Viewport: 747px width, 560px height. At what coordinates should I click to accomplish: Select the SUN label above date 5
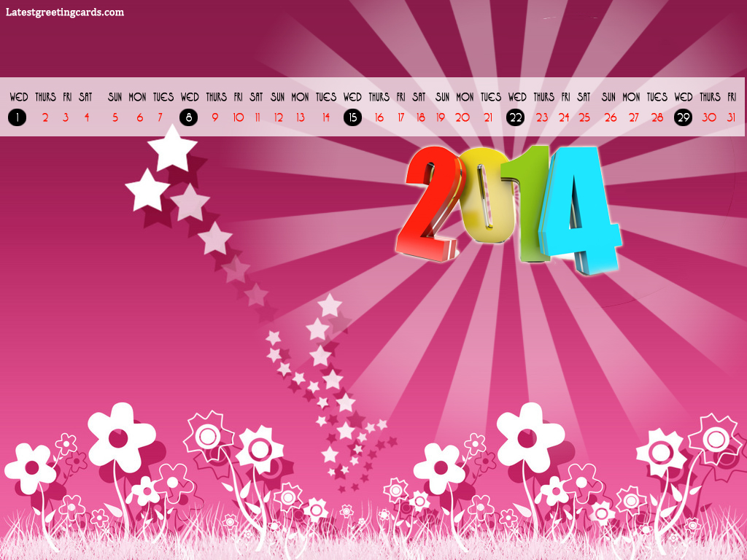coord(115,97)
